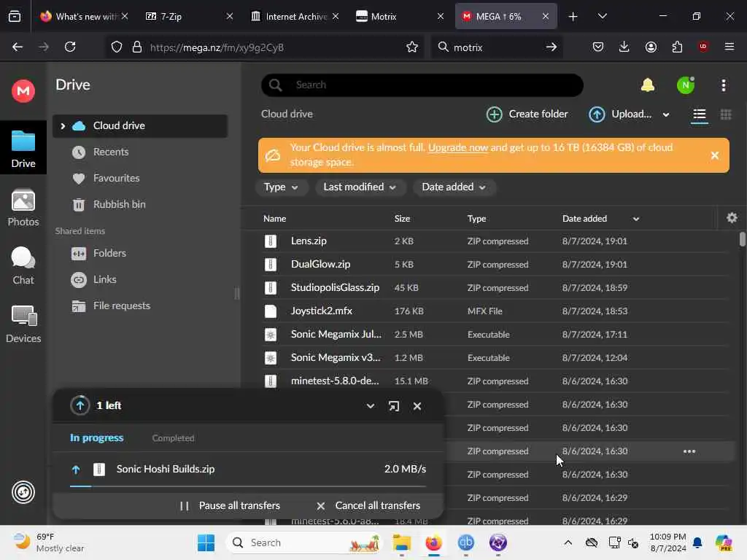List all tabs dropdown

tap(602, 16)
